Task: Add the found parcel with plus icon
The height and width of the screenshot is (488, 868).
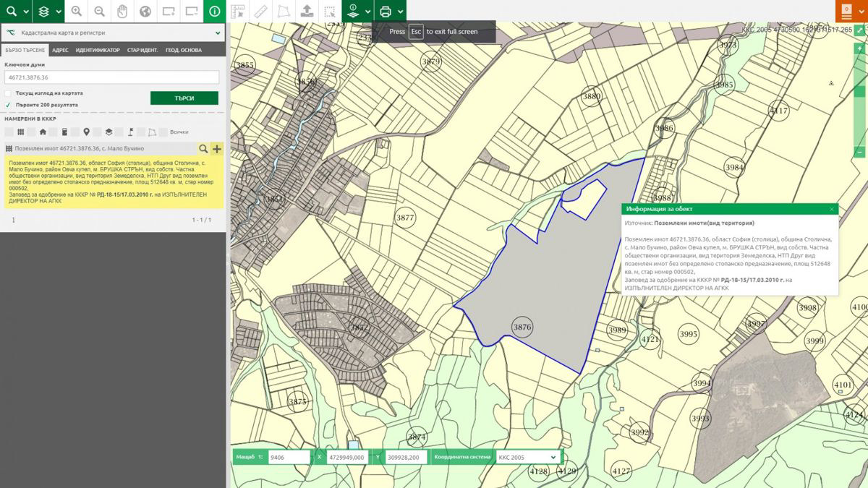Action: (217, 148)
